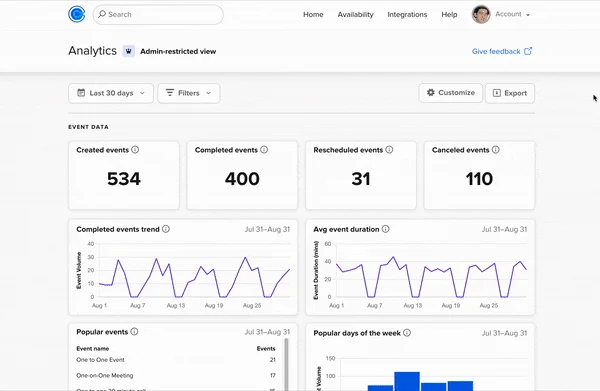
Task: Click the calendar icon in date range button
Action: [x=81, y=93]
